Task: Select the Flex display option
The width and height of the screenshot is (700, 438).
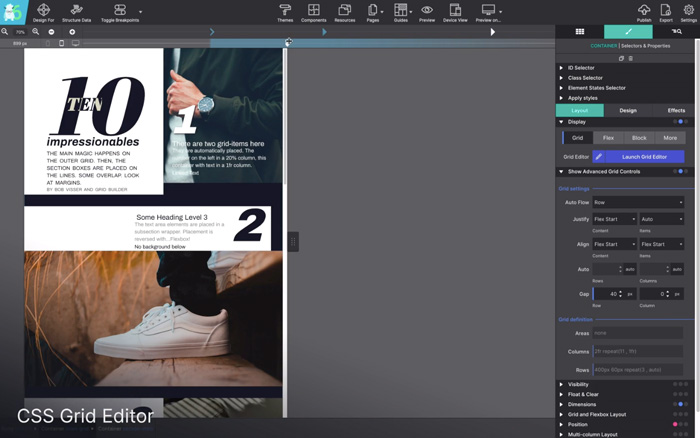Action: pyautogui.click(x=608, y=138)
